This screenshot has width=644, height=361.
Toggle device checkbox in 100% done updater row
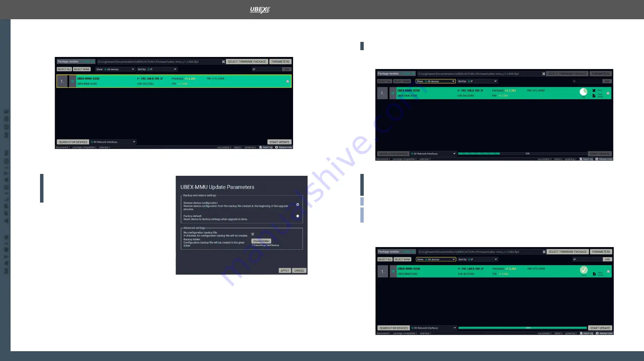393,271
